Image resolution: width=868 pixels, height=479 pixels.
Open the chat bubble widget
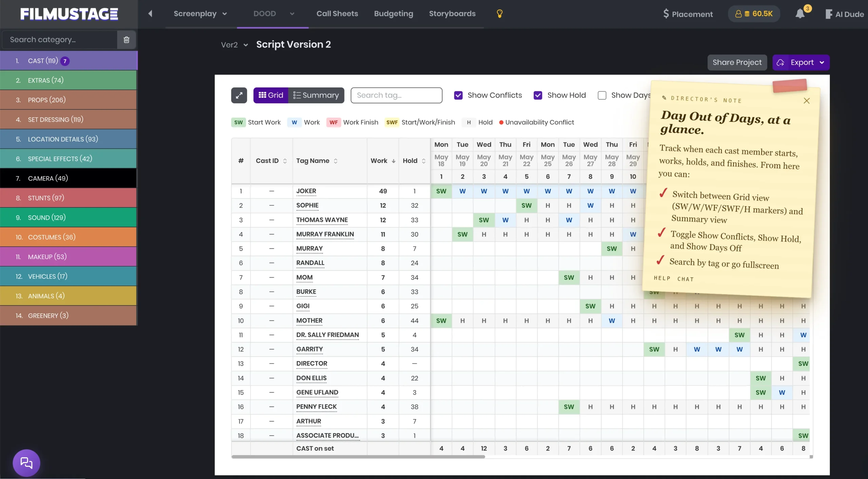26,463
